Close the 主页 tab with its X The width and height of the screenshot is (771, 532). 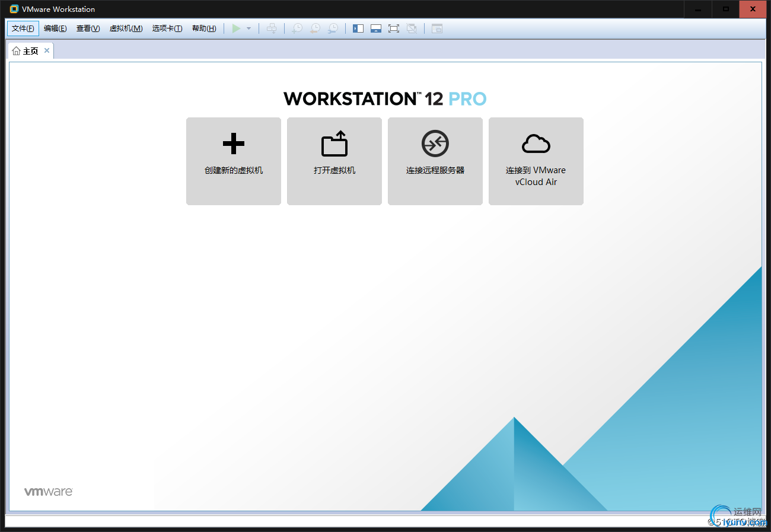point(47,50)
